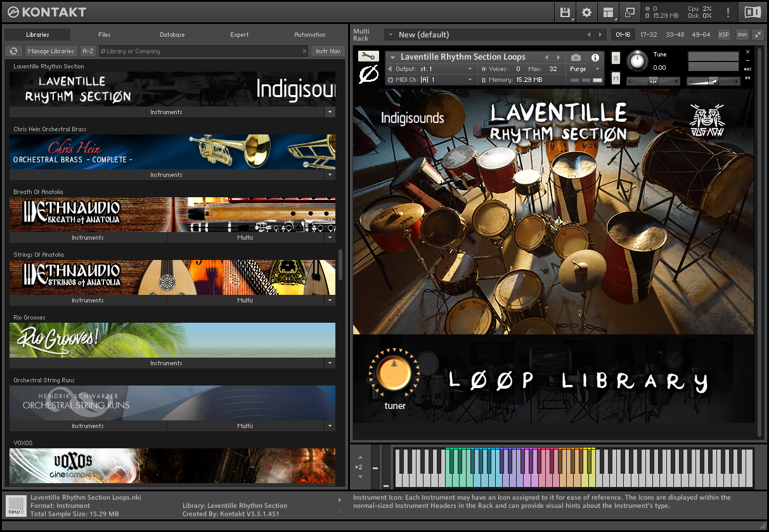Viewport: 769px width, 532px height.
Task: Open Instruments of Rio Grooves
Action: [x=166, y=363]
